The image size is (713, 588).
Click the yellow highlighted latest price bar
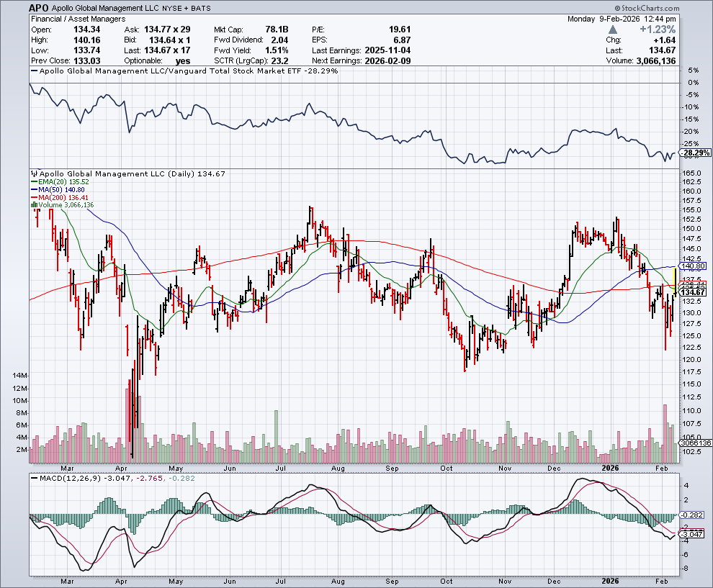(673, 278)
